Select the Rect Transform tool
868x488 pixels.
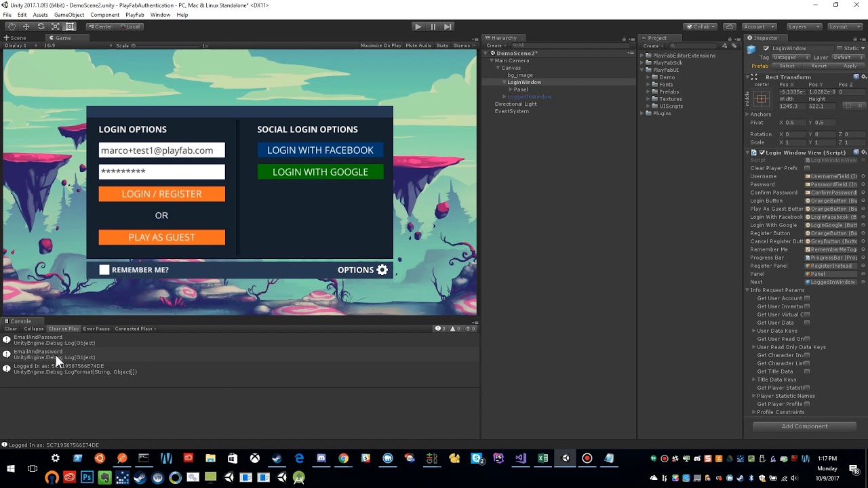(70, 26)
